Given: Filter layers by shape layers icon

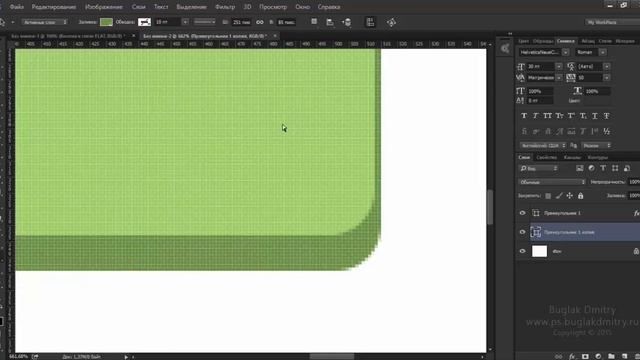Looking at the screenshot, I should tap(615, 168).
